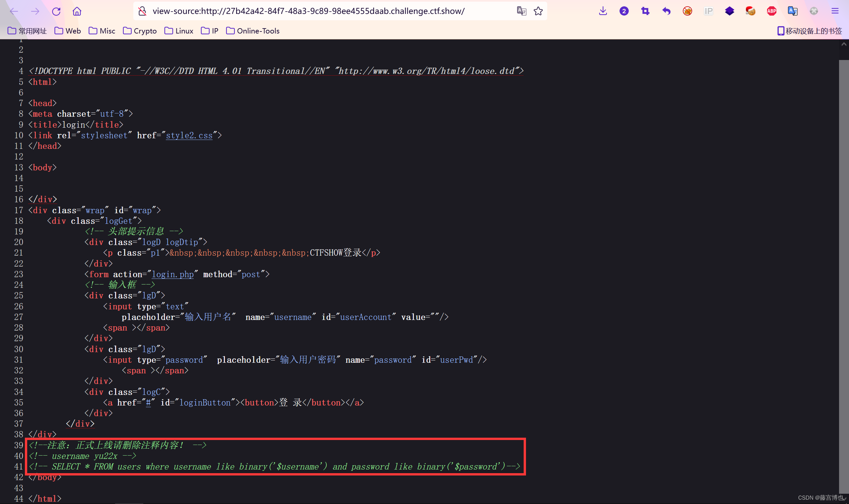
Task: Open the Linux bookmarks folder menu
Action: tap(179, 31)
